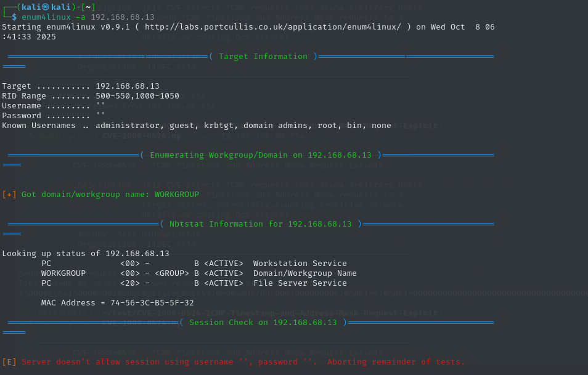
Task: Click the green [+] success marker
Action: point(9,195)
